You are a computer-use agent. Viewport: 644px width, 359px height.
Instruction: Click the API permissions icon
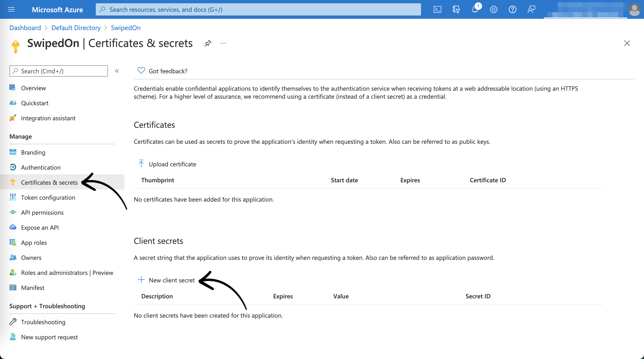click(x=13, y=212)
